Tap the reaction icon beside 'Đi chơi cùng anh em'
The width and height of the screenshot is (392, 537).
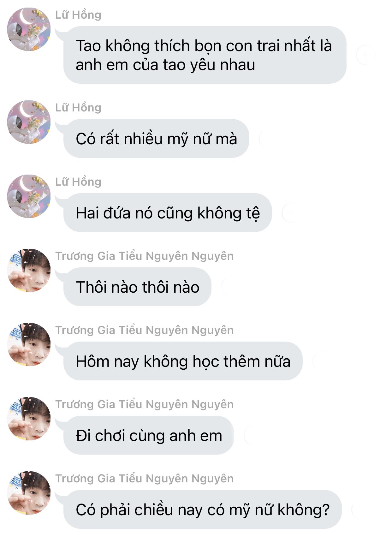click(253, 435)
